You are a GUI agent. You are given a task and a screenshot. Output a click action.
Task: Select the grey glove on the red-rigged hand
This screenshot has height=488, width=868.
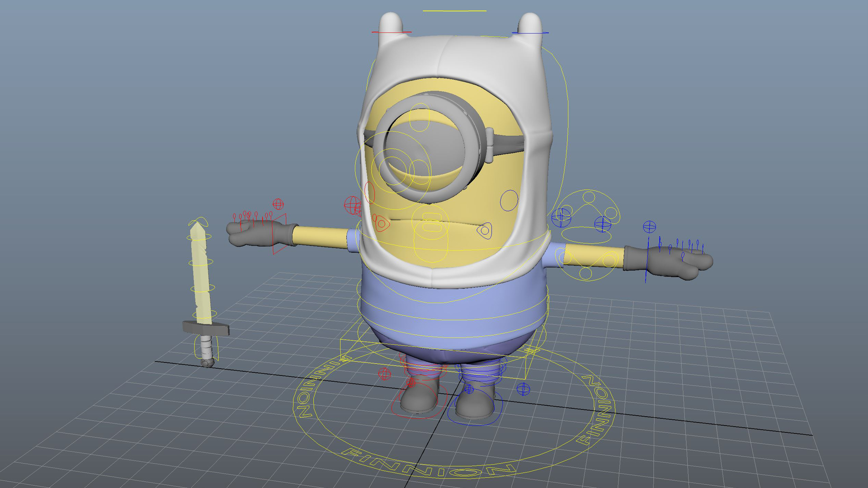(x=262, y=234)
